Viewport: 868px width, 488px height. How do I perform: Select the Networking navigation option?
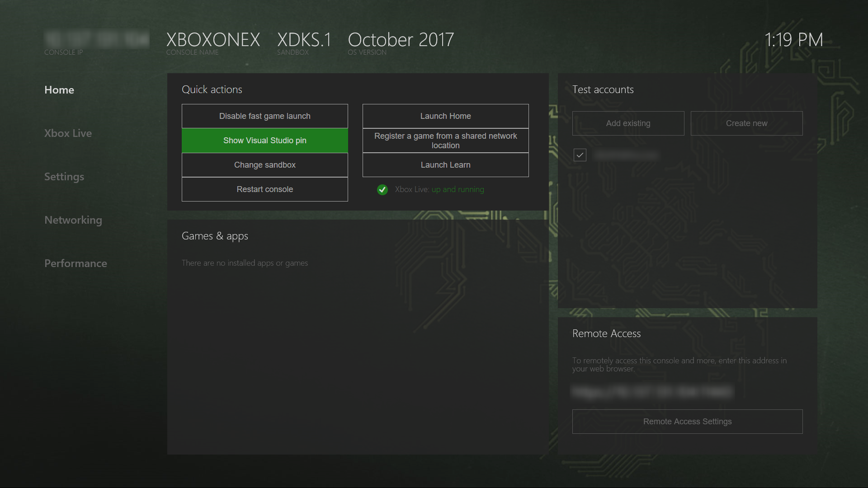coord(73,219)
